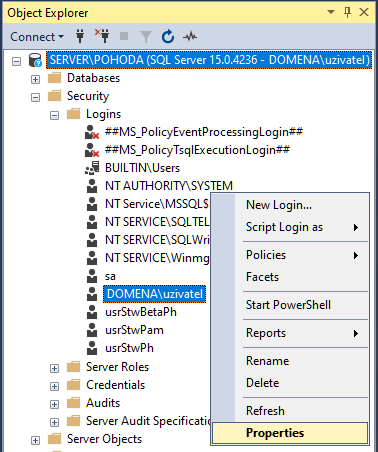378x452 pixels.
Task: Click the server database cylinder icon
Action: click(35, 60)
